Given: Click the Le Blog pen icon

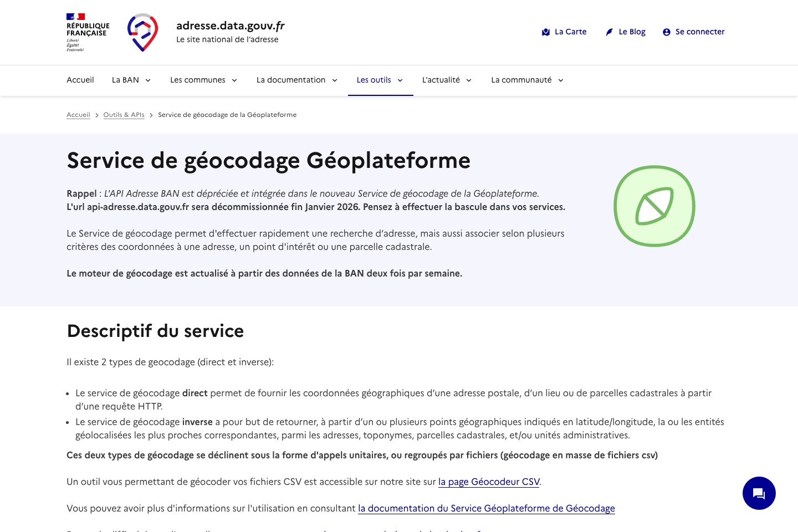Looking at the screenshot, I should coord(609,32).
